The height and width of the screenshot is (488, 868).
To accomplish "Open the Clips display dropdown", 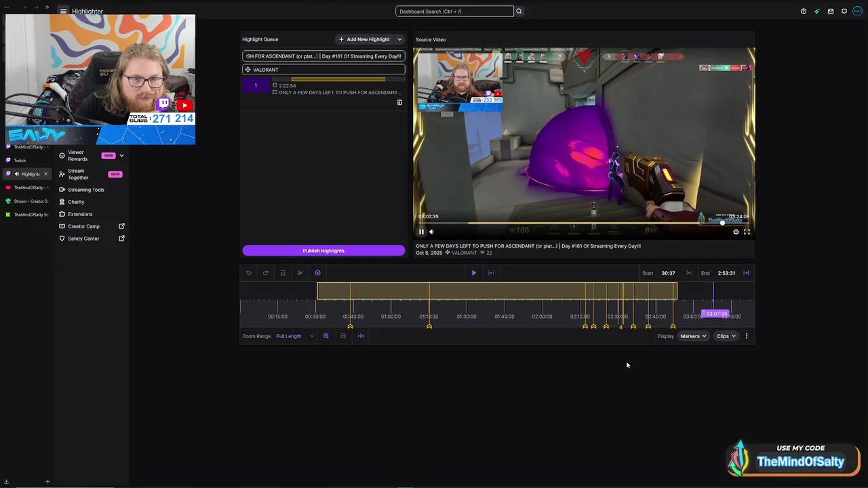I will click(x=726, y=336).
